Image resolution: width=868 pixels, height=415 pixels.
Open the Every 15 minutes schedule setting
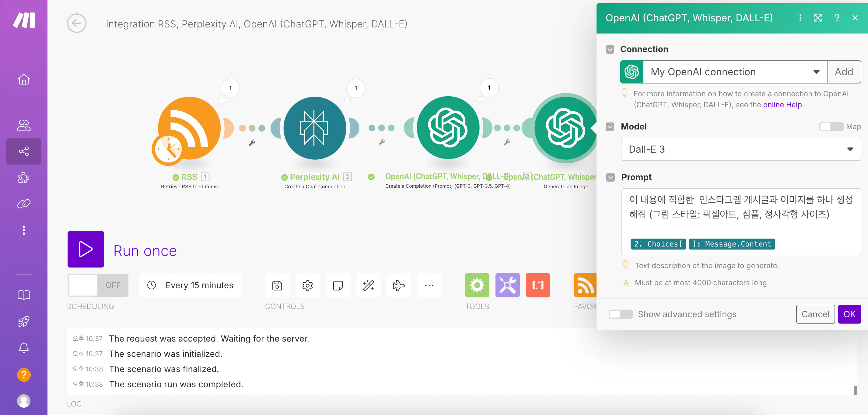point(191,286)
